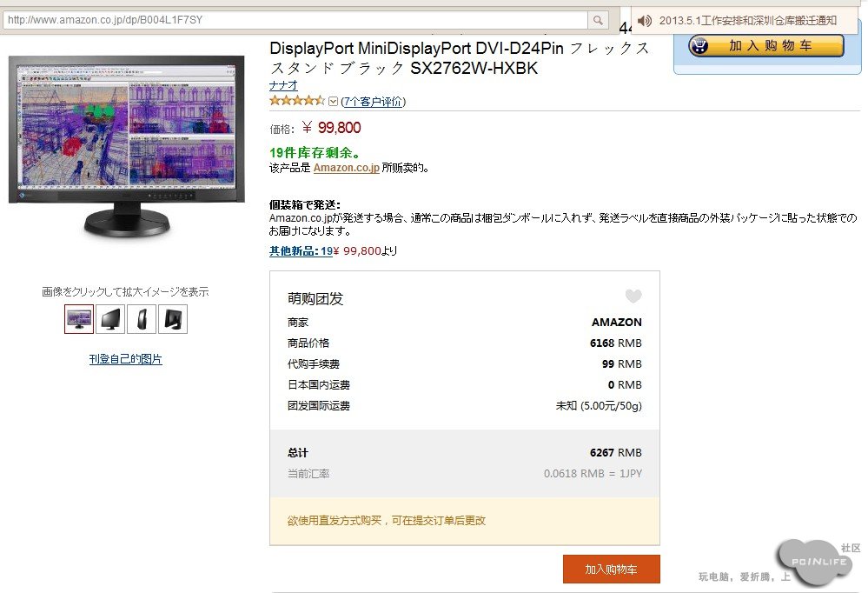Open the star rating dropdown arrow

click(x=333, y=102)
